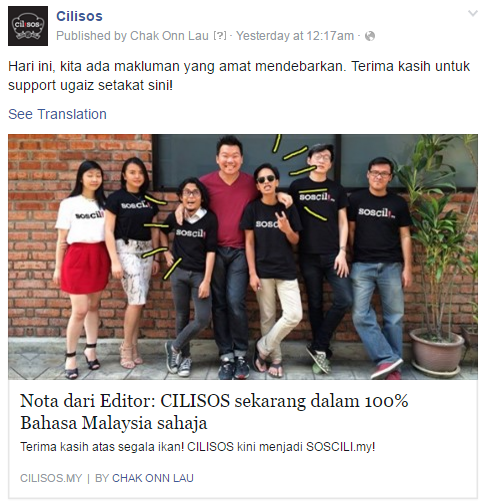Image resolution: width=480 pixels, height=504 pixels.
Task: Click the public globe privacy icon
Action: pyautogui.click(x=370, y=36)
